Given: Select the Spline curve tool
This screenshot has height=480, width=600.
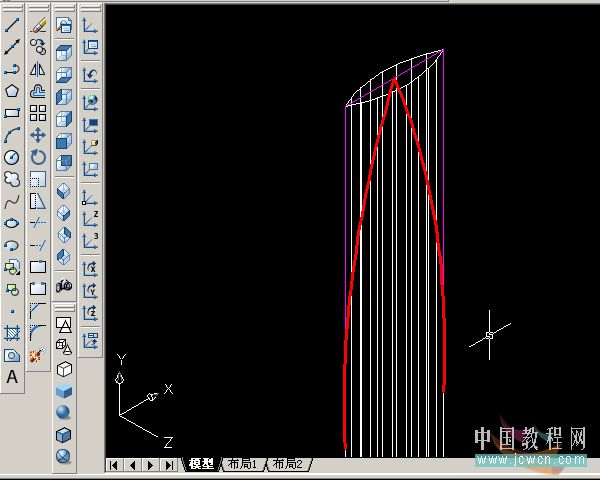Looking at the screenshot, I should pyautogui.click(x=12, y=201).
